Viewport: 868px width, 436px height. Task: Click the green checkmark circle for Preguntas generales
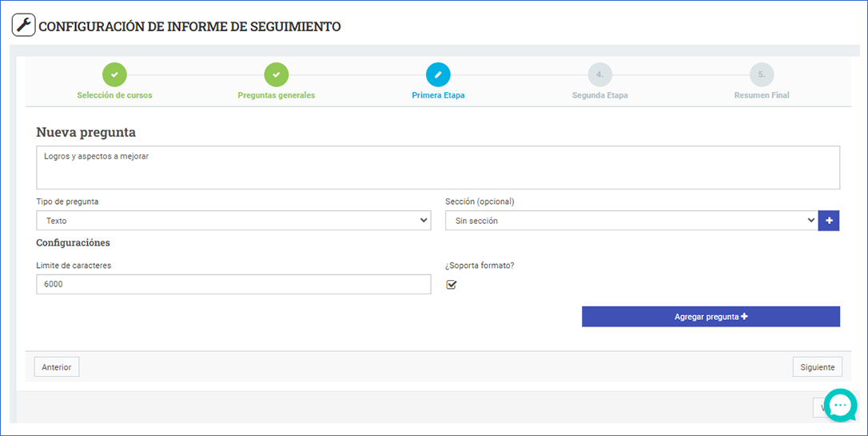(276, 74)
